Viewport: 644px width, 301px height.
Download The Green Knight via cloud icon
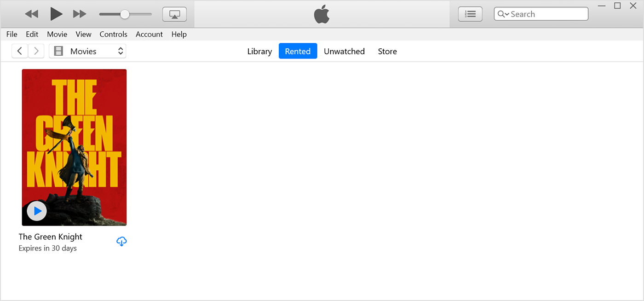click(121, 241)
